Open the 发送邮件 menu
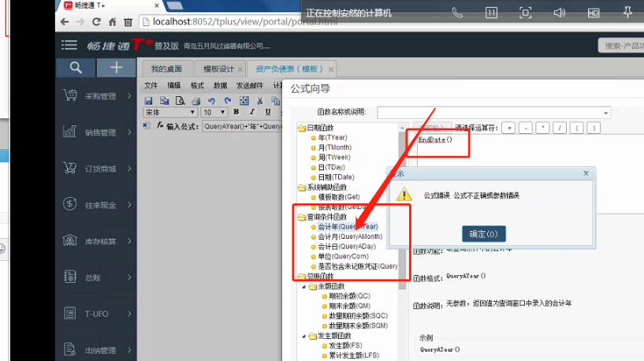This screenshot has height=361, width=644. tap(250, 85)
